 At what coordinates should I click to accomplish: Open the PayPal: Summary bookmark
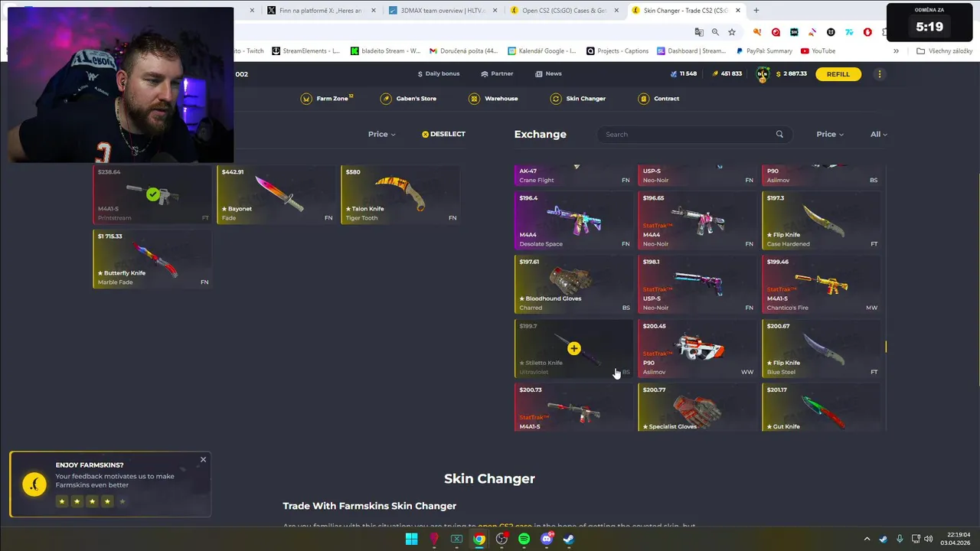pos(764,51)
